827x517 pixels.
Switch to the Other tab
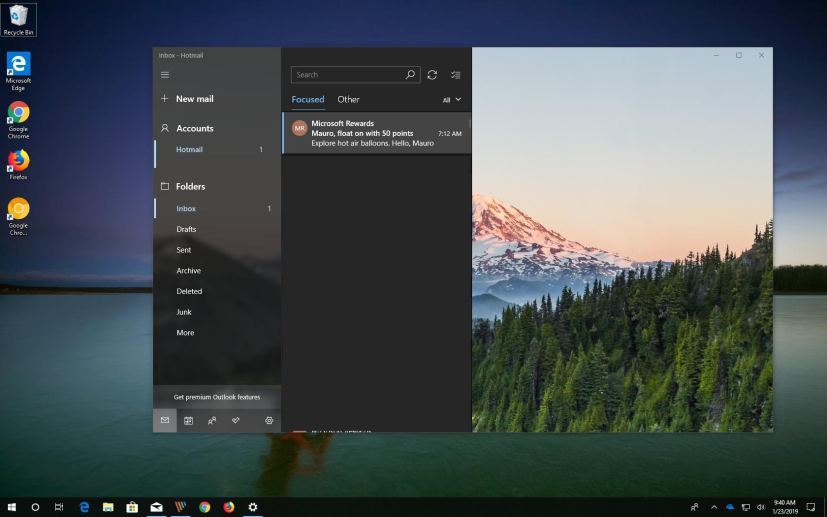348,99
